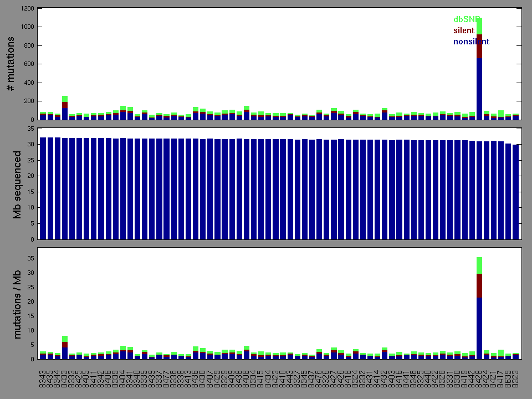The height and width of the screenshot is (399, 532).
Task: Click the 35 tick on the Mb sequenced axis
Action: pos(32,129)
